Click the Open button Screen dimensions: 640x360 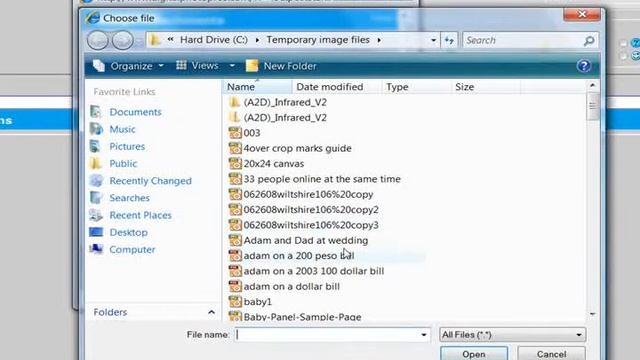tap(474, 353)
